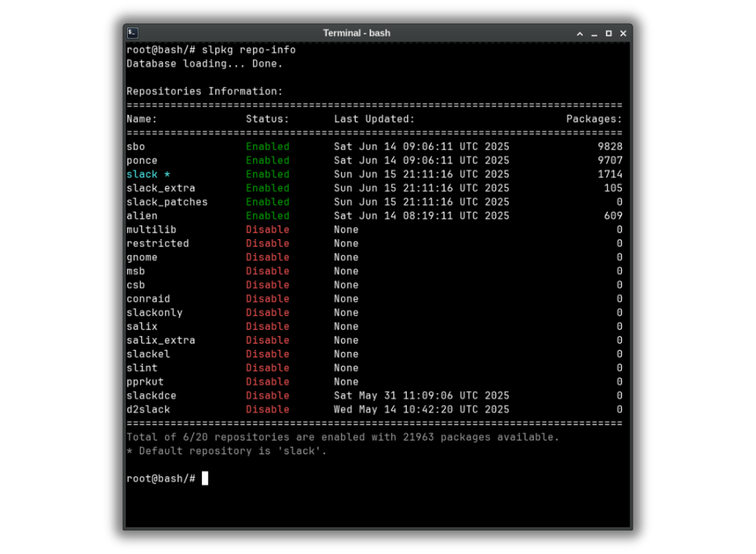This screenshot has width=756, height=554.
Task: Click the package count 9707
Action: point(610,160)
